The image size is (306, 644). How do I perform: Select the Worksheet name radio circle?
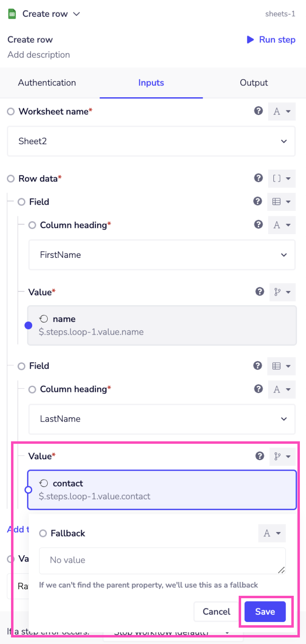click(11, 111)
